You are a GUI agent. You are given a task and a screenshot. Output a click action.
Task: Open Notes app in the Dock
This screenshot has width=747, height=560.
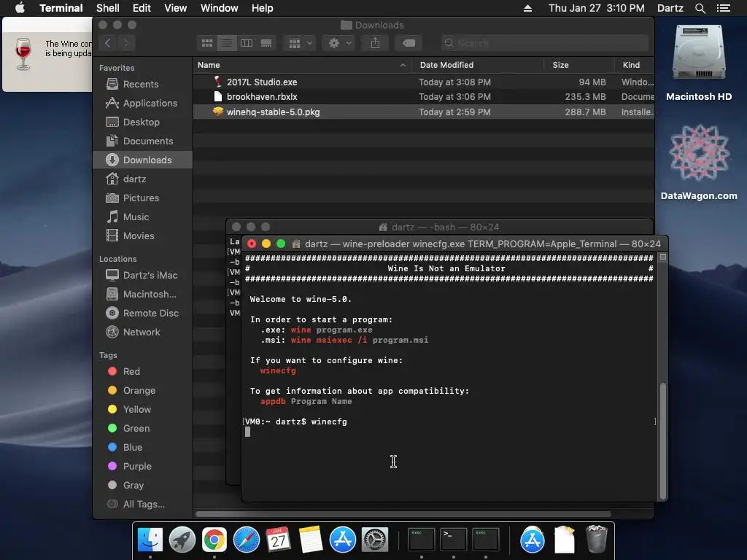[311, 540]
